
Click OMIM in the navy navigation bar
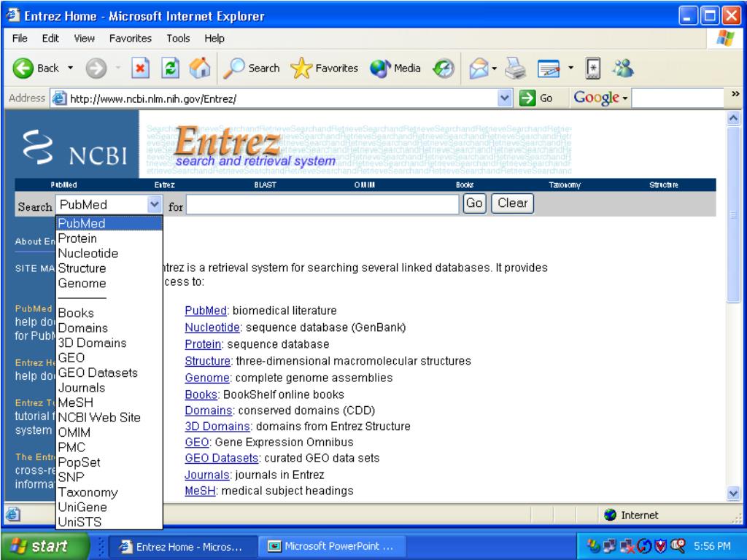[365, 184]
